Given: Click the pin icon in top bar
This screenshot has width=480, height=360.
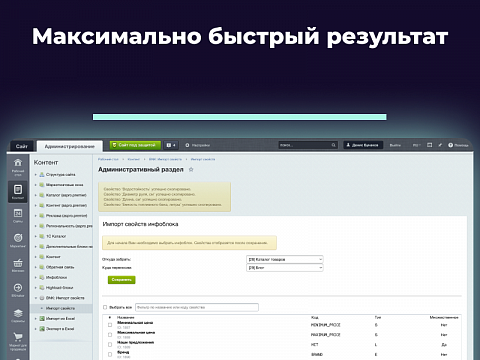Looking at the screenshot, I should [440, 145].
